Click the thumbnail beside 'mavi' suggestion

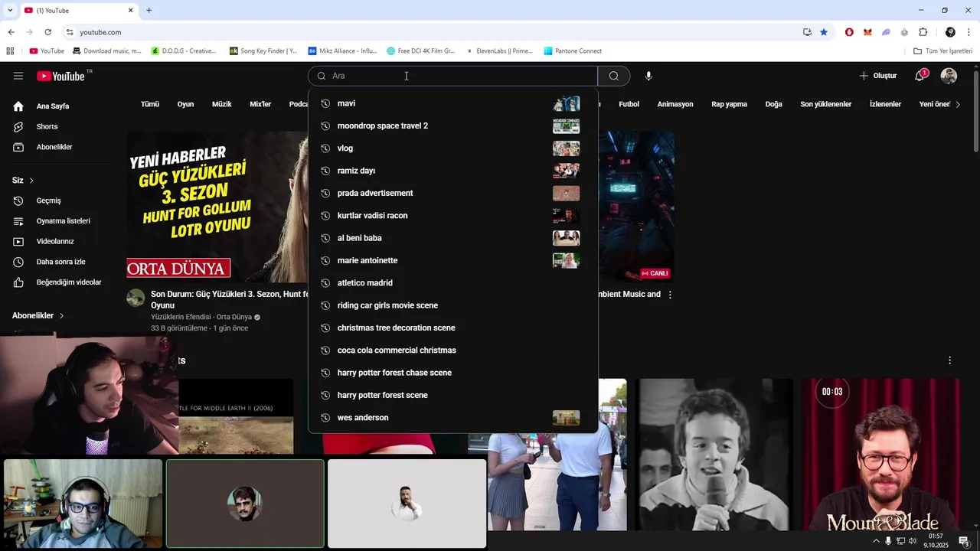click(x=566, y=103)
